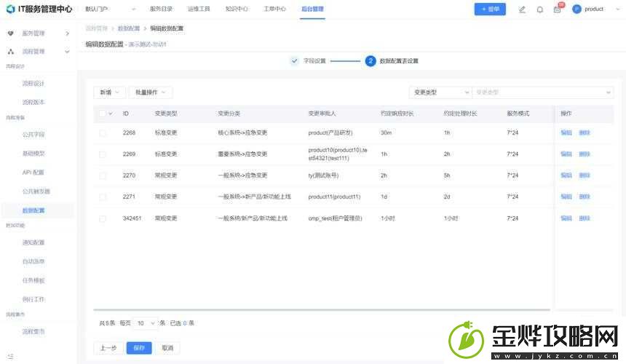This screenshot has height=364, width=626.
Task: Click the pencil edit icon in header
Action: 522,9
